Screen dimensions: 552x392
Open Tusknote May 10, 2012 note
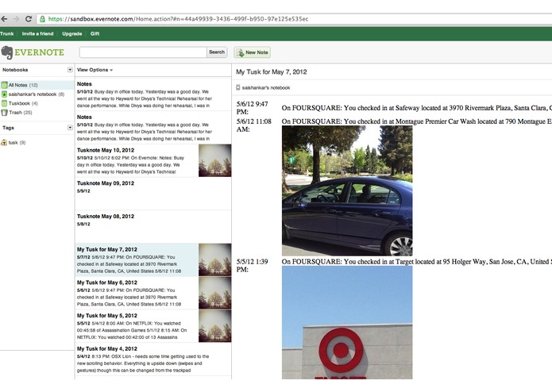tap(153, 160)
